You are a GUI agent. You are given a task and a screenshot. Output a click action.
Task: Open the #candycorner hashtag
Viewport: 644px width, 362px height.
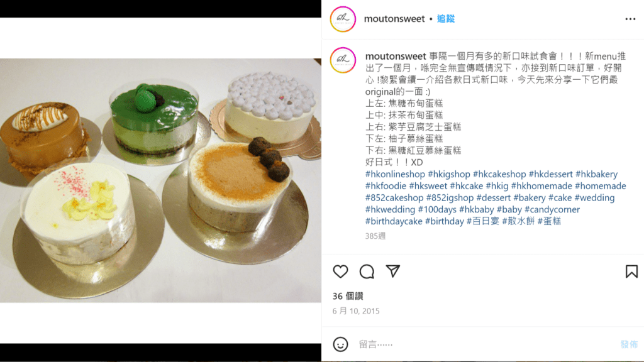pos(552,209)
